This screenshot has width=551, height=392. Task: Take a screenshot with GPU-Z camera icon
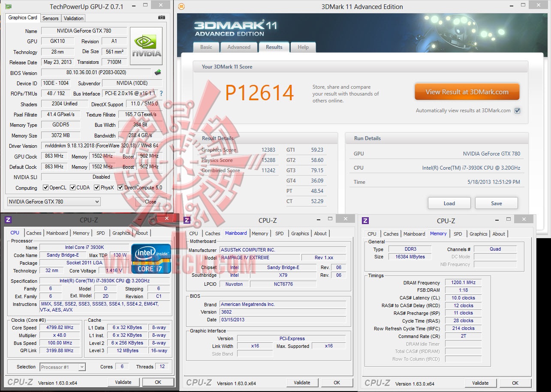(162, 18)
